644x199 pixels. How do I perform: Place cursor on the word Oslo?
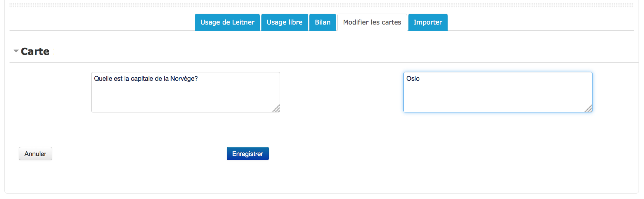[x=413, y=79]
